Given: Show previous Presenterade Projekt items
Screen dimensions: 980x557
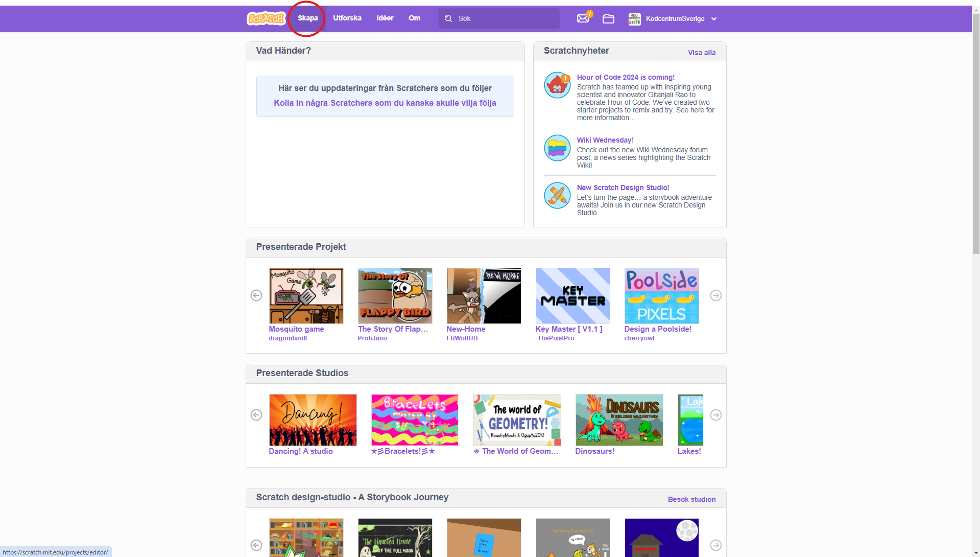Looking at the screenshot, I should tap(256, 295).
